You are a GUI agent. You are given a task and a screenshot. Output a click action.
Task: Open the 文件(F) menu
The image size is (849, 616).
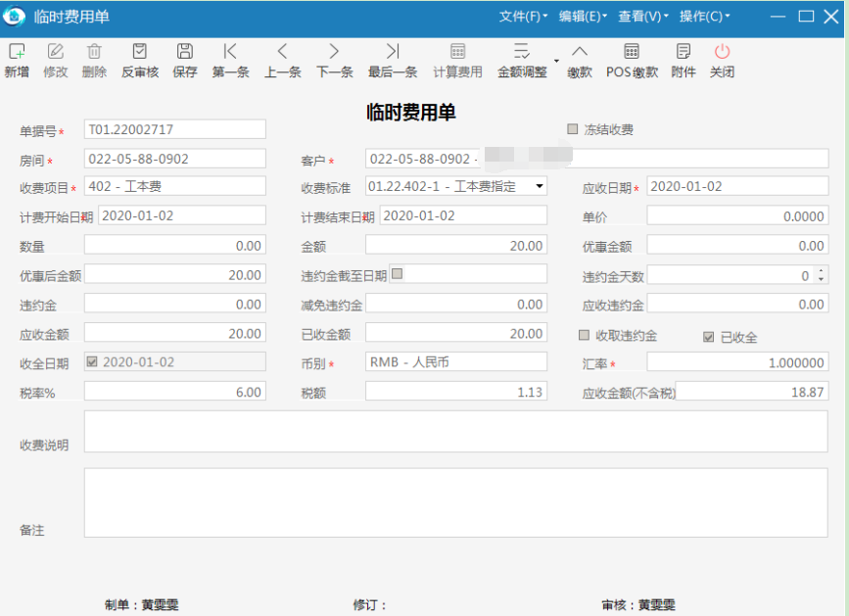523,17
